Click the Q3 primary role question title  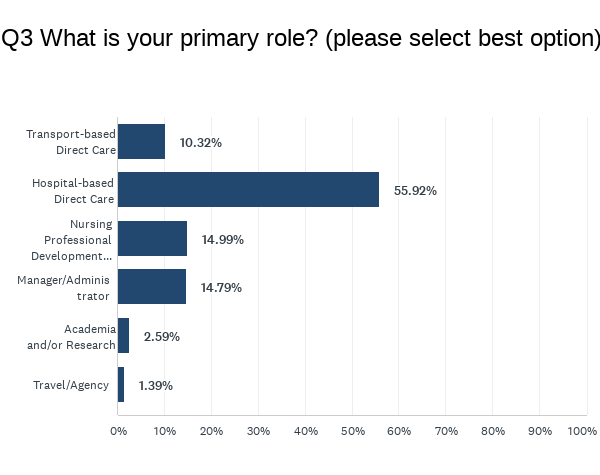click(x=300, y=39)
